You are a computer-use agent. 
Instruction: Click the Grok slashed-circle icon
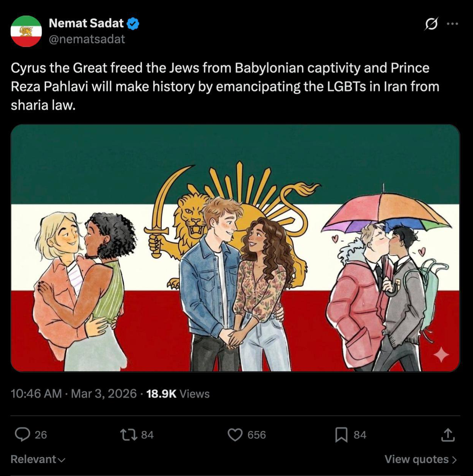pos(431,24)
